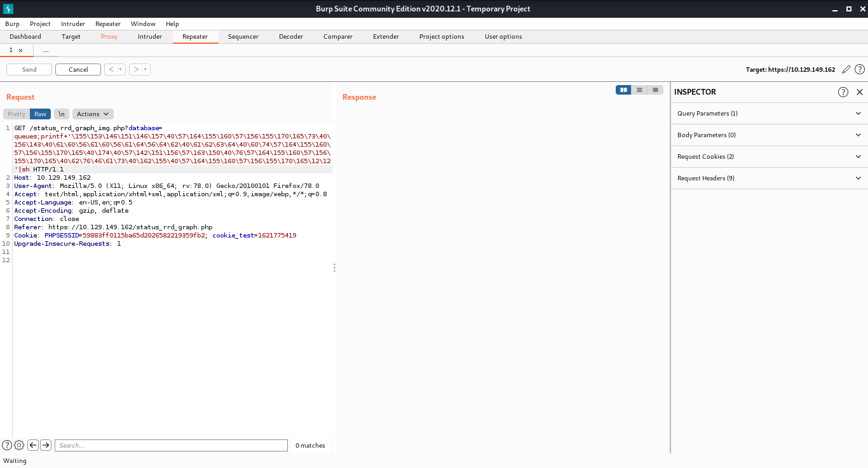Open the Burp menu
Image resolution: width=868 pixels, height=468 pixels.
[12, 24]
